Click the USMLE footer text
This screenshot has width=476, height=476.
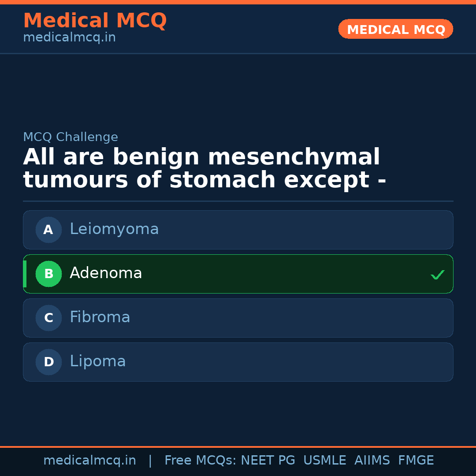324,461
